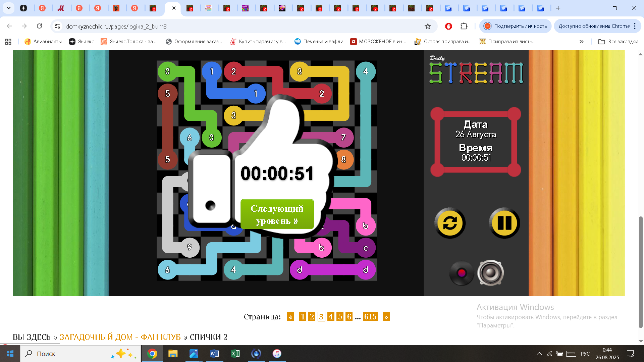This screenshot has height=362, width=644.
Task: Click the orange node 8 on the puzzle
Action: click(343, 159)
